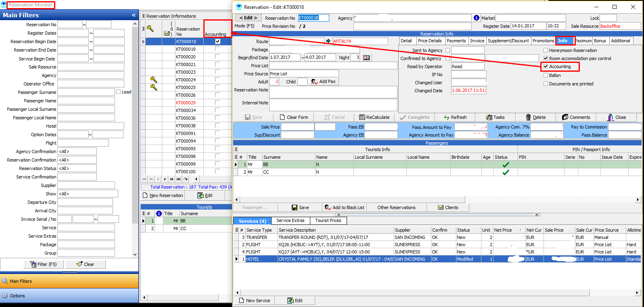Collapse the Main Filters panel chevron
644x307 pixels.
tap(134, 15)
